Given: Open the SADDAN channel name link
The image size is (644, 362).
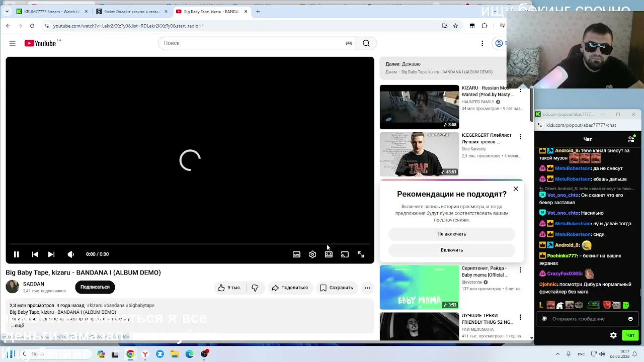Looking at the screenshot, I should coord(34,284).
